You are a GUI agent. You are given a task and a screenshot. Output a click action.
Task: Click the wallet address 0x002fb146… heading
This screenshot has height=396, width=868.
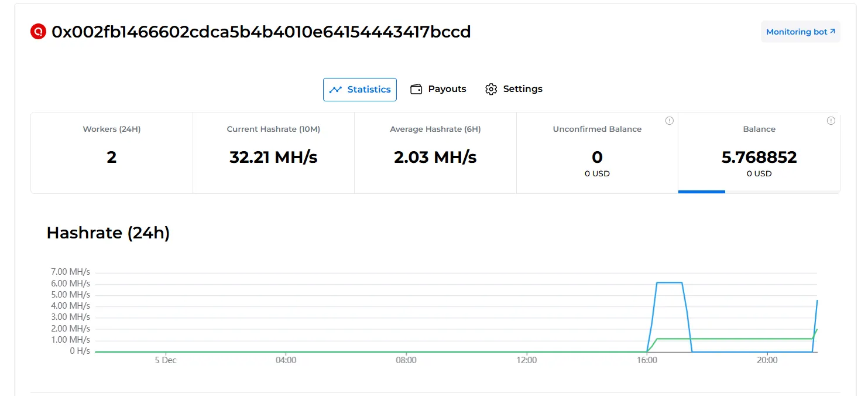(261, 32)
